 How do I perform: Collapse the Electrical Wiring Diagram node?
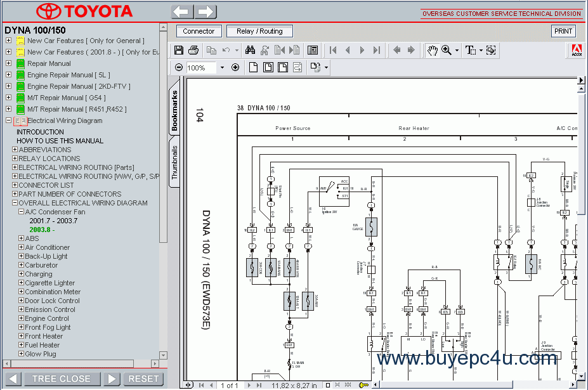click(x=9, y=120)
